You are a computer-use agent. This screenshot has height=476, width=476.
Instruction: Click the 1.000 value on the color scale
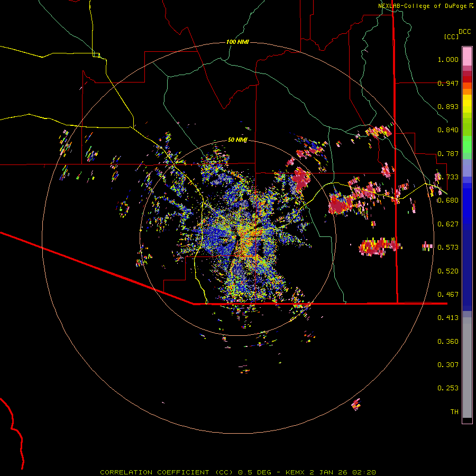(448, 59)
